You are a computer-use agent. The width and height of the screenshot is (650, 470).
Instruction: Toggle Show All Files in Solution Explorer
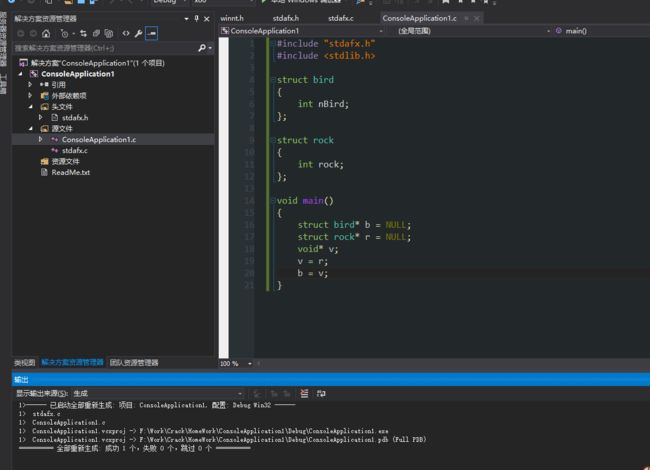[109, 34]
